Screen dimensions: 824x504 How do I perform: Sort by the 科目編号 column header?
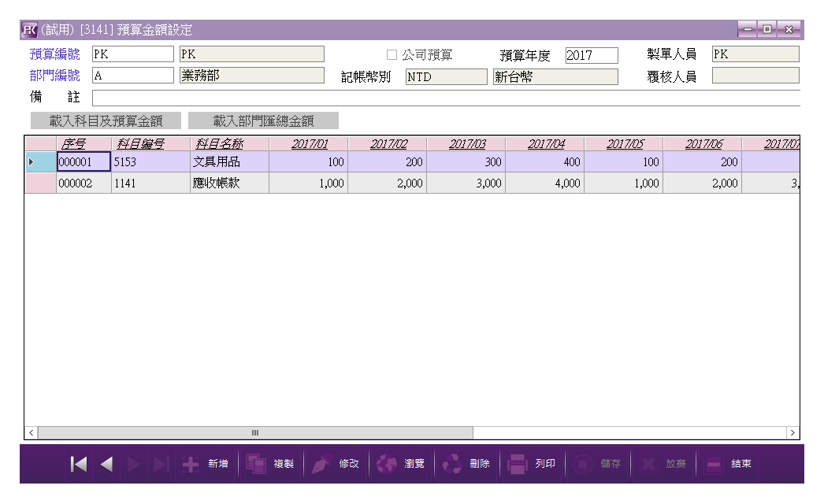click(150, 144)
